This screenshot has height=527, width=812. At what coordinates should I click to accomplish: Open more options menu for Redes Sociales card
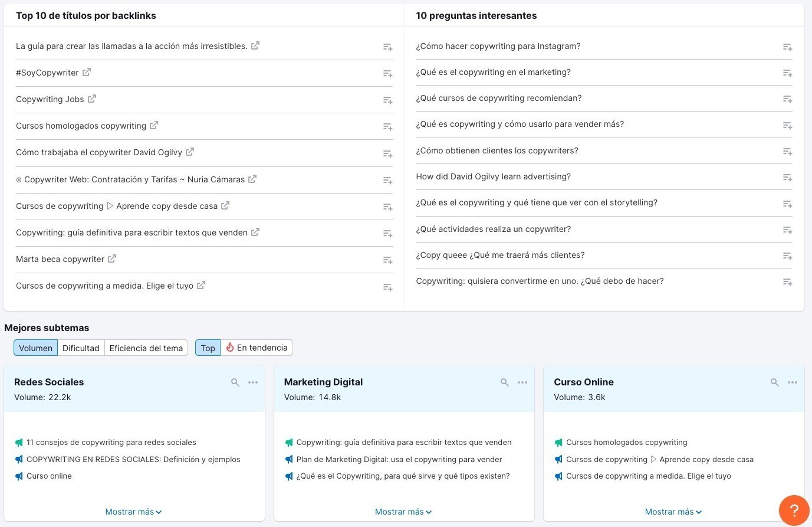(253, 382)
